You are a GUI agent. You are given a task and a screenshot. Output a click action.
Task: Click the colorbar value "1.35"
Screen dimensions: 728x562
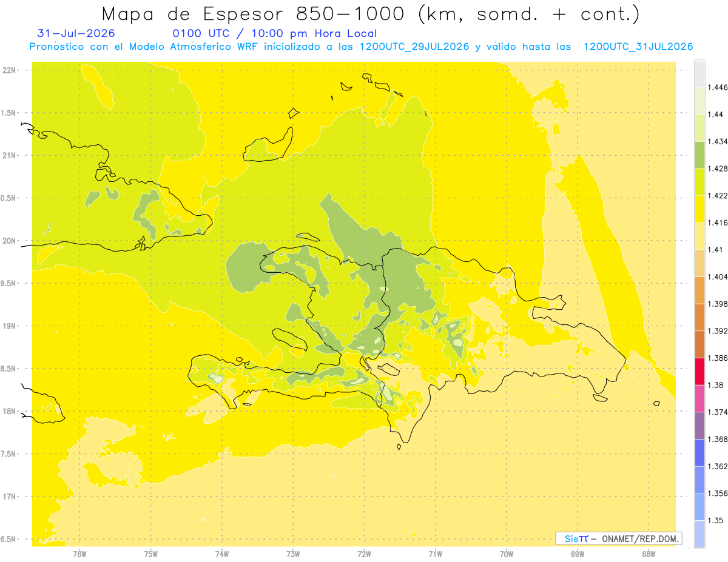coord(715,520)
